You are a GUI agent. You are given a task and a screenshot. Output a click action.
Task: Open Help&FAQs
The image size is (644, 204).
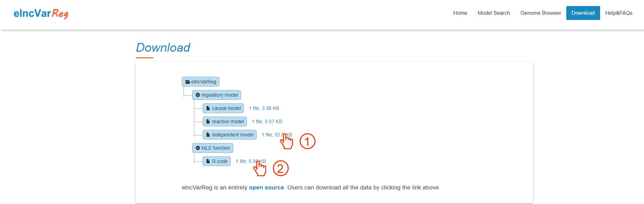pos(619,13)
